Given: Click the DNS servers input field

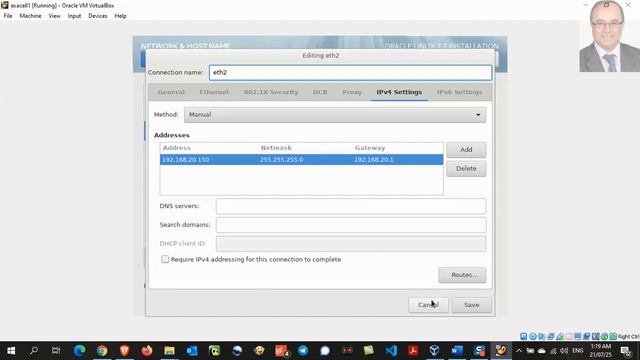Looking at the screenshot, I should 351,206.
